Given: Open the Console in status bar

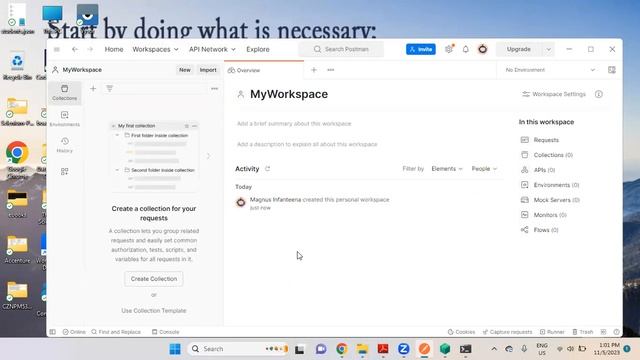Looking at the screenshot, I should pos(165,332).
